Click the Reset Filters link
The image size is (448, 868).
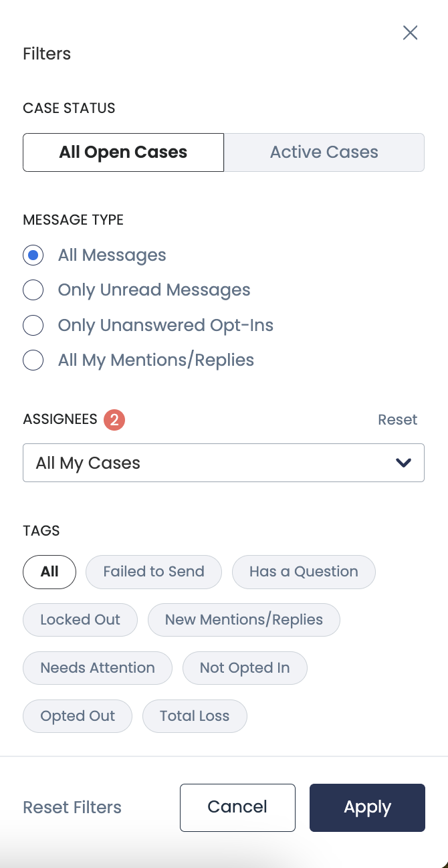(x=72, y=808)
